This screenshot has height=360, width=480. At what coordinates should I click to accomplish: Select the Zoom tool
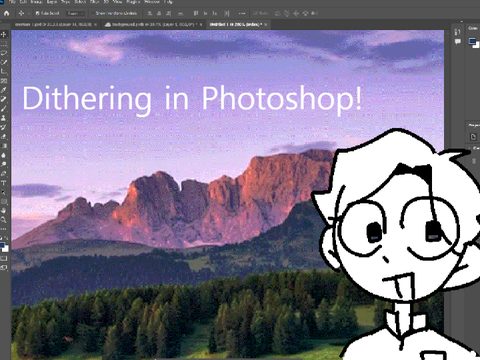point(4,220)
